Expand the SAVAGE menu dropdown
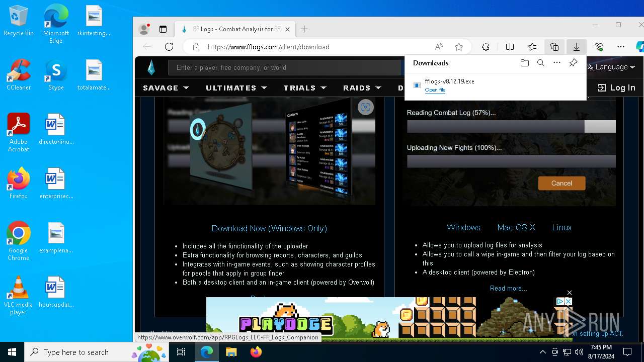Viewport: 644px width, 362px height. point(166,87)
